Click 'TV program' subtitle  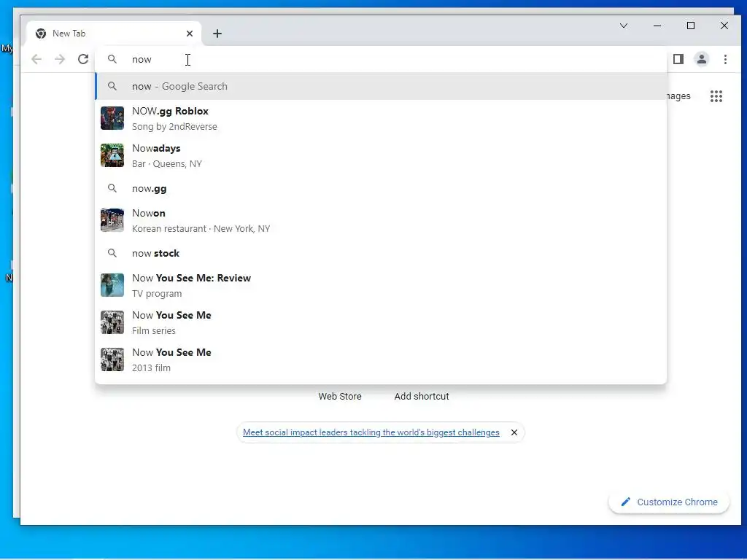(x=157, y=293)
